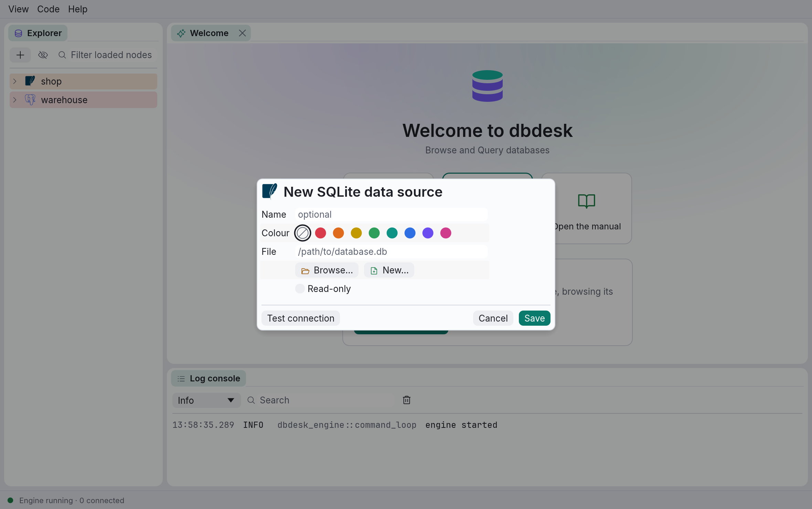
Task: Click the new file icon on the New button
Action: point(374,271)
